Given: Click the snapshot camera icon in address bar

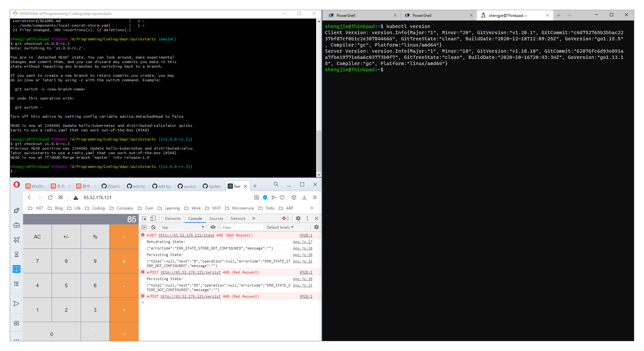Looking at the screenshot, I should click(x=257, y=197).
